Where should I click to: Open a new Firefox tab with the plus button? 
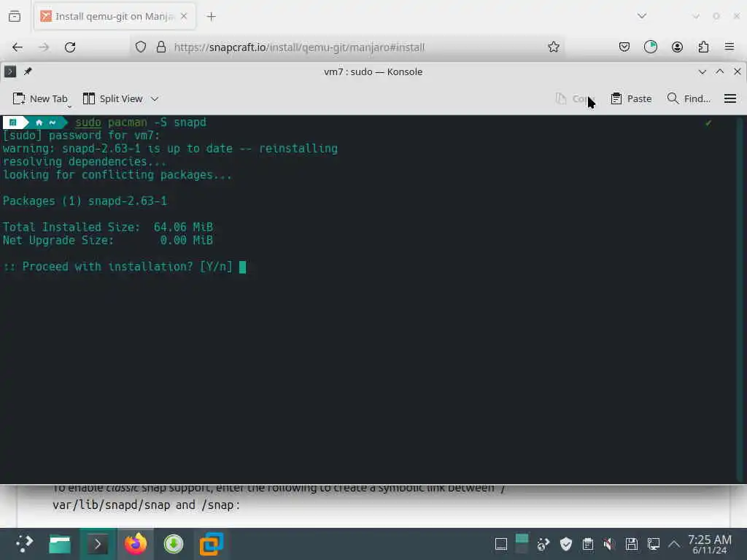211,17
